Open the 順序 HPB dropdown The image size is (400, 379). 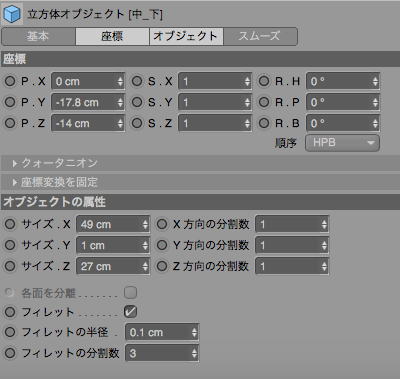coord(342,143)
